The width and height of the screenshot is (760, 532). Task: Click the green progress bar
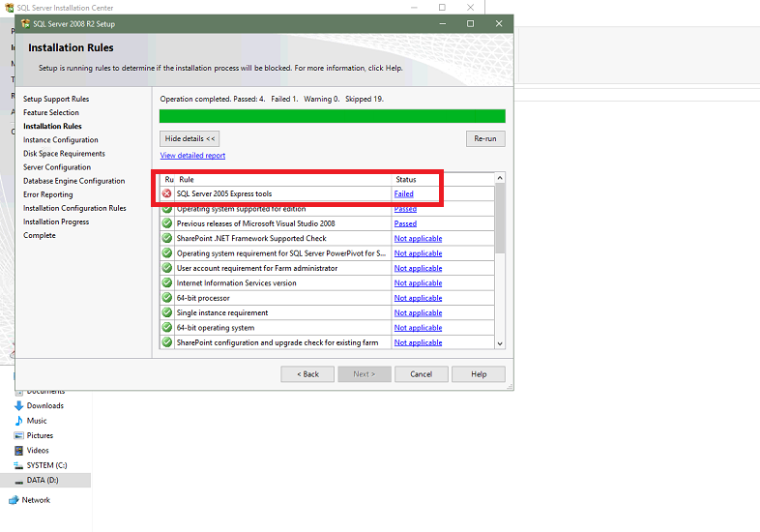[x=332, y=116]
